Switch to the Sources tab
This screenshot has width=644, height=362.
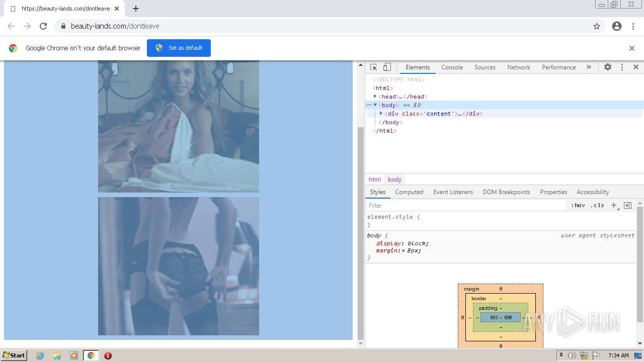click(x=485, y=67)
